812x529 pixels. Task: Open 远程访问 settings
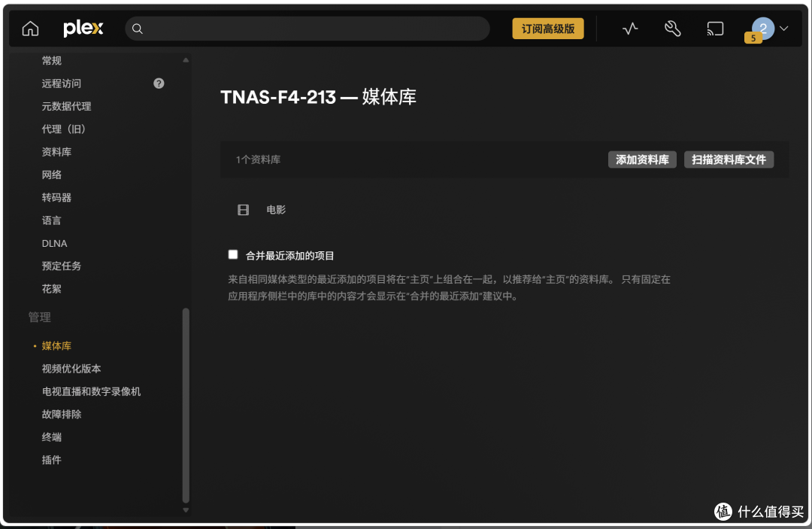pyautogui.click(x=62, y=84)
